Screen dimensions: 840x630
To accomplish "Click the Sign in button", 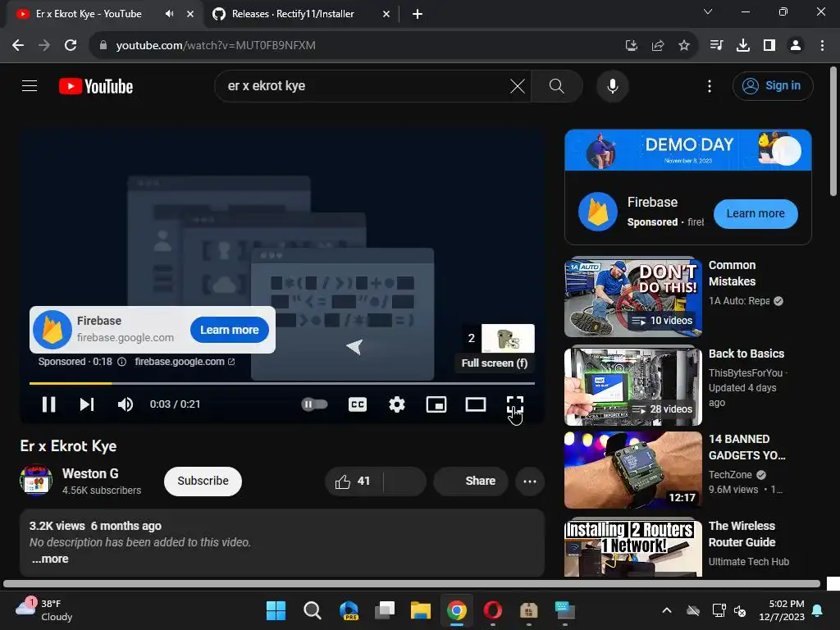I will (773, 85).
